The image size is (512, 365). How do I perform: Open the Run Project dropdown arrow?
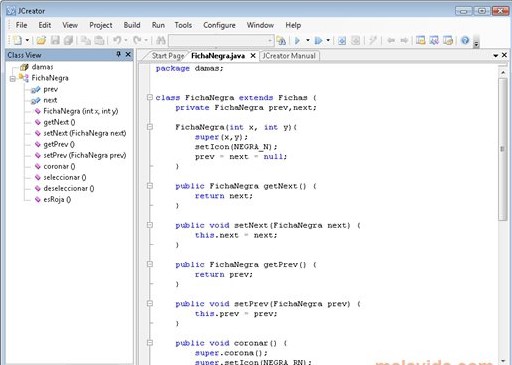point(308,41)
